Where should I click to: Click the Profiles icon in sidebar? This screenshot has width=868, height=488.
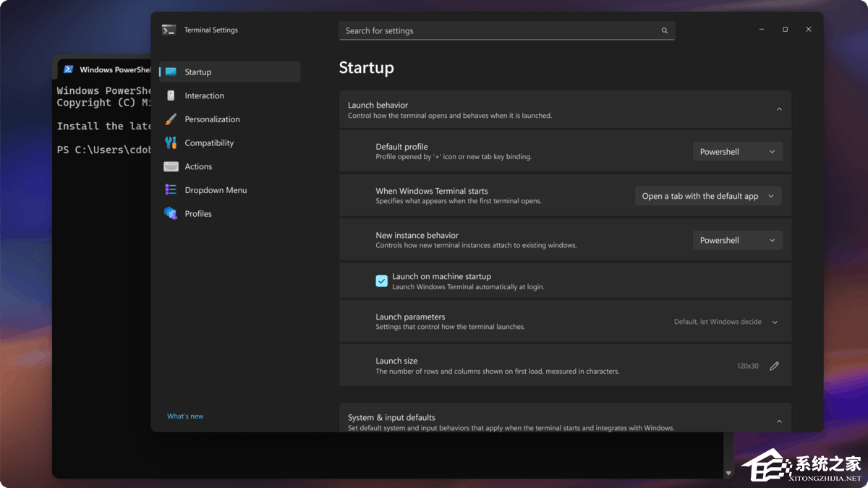(171, 213)
